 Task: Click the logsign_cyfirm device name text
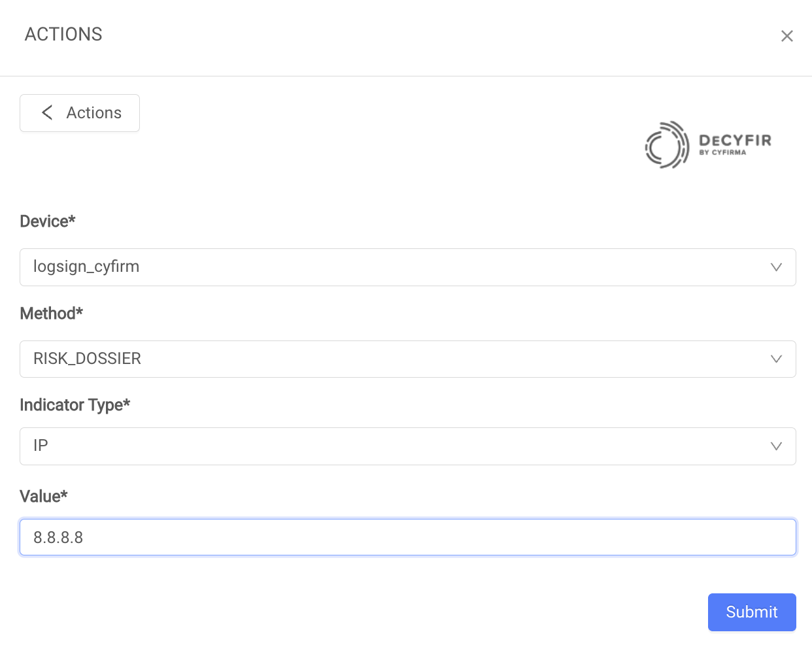click(x=86, y=267)
